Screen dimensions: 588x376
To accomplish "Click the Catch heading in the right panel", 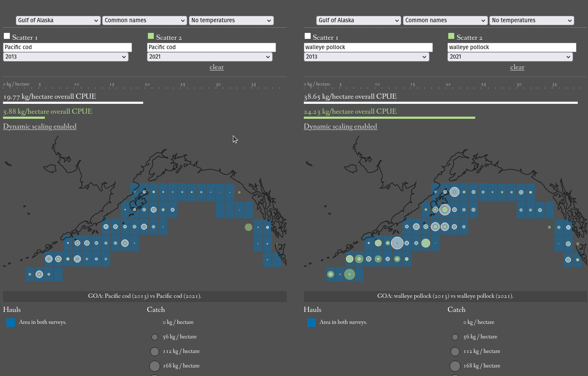I will point(456,310).
